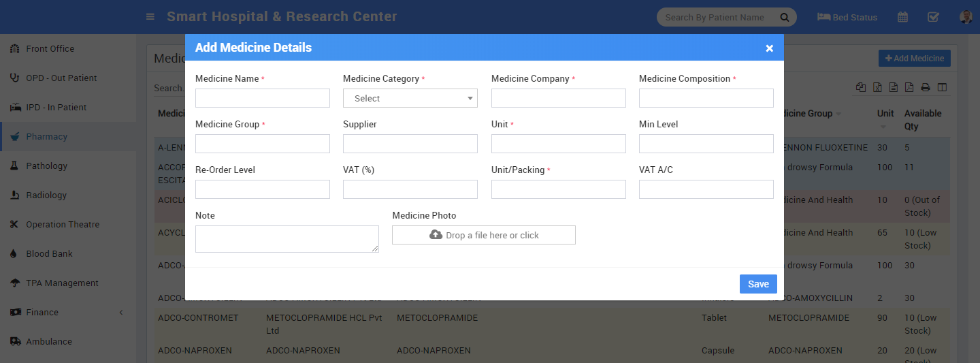
Task: Open Pathology in the sidebar
Action: point(46,165)
